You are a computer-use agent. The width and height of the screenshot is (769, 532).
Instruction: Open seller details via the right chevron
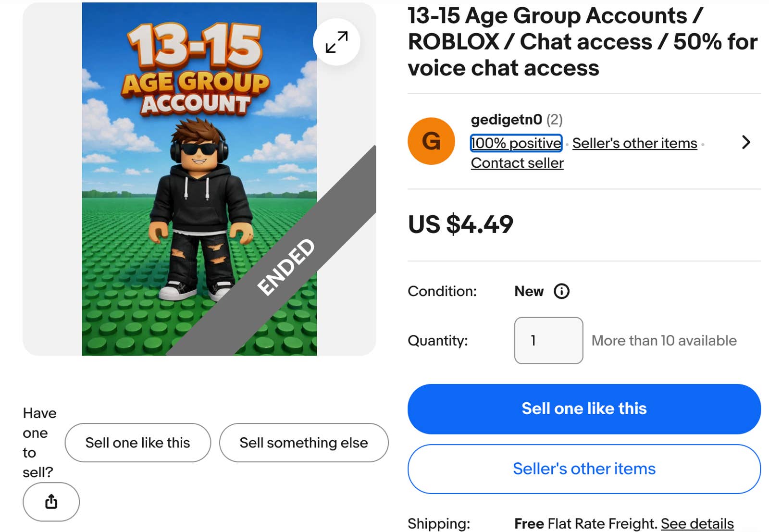pyautogui.click(x=746, y=142)
